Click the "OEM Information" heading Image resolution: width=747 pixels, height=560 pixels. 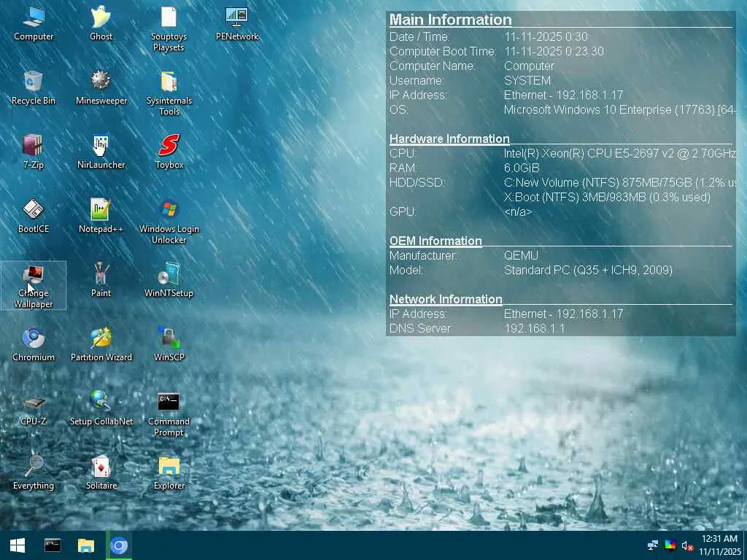click(436, 241)
